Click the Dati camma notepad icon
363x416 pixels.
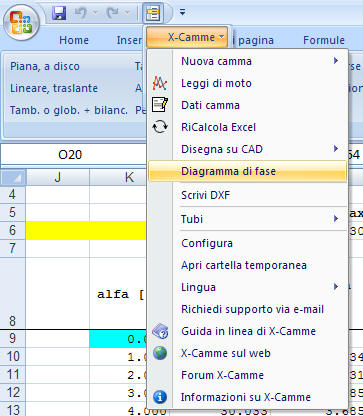click(160, 105)
